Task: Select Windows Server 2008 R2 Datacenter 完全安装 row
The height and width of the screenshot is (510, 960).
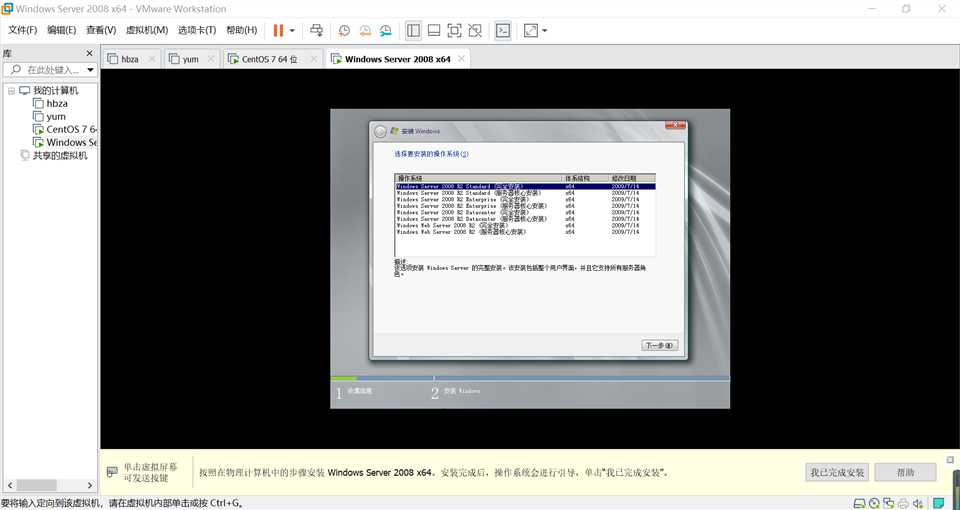Action: [x=525, y=212]
